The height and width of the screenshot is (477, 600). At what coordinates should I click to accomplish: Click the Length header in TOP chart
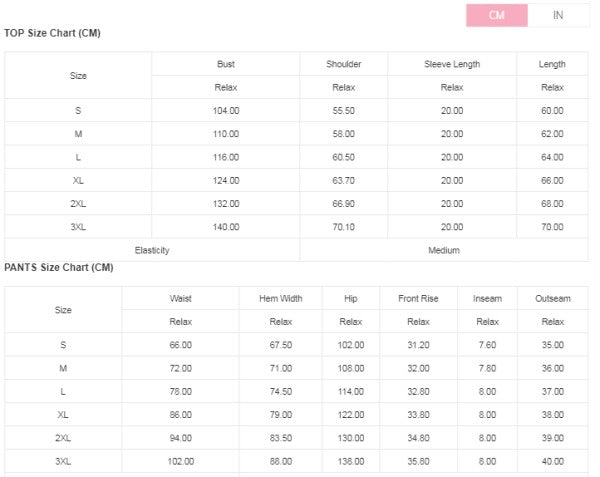552,64
